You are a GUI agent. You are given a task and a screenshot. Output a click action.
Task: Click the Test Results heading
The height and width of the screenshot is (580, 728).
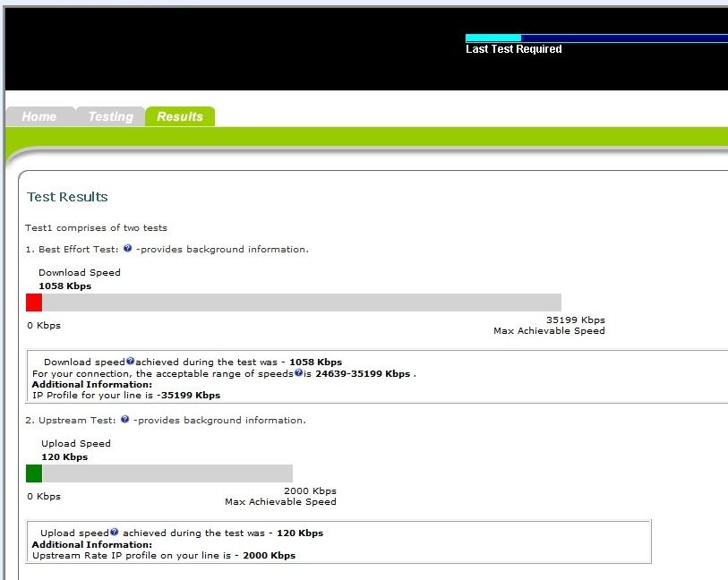tap(67, 198)
